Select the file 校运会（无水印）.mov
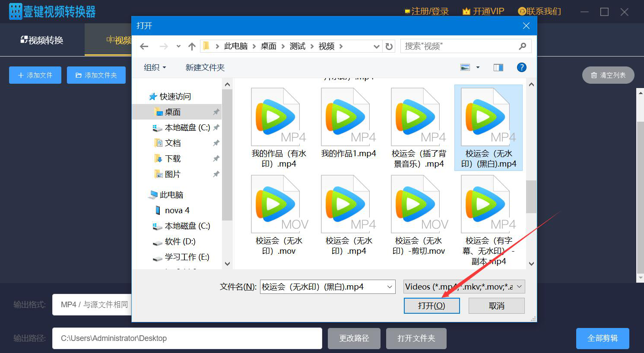Screen dimensions: 644x353 click(279, 215)
